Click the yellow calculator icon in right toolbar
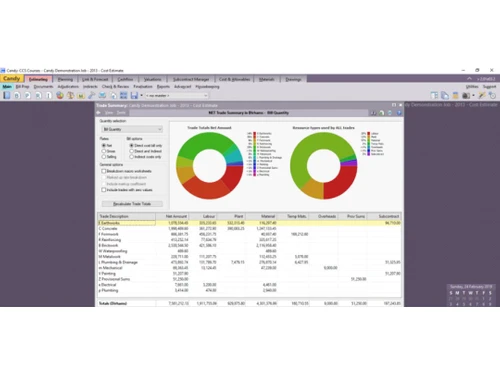Screen dimensions: 500x375 [x=455, y=95]
